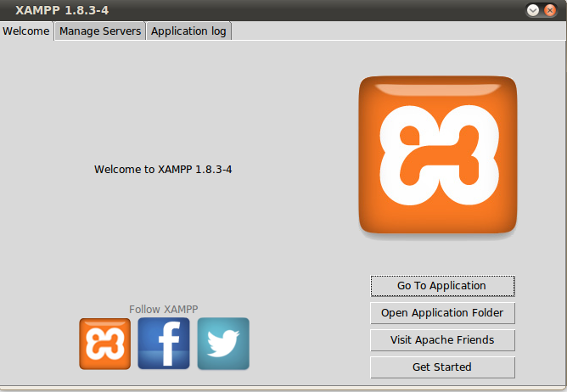
Task: Open the Facebook follow icon
Action: [x=164, y=344]
